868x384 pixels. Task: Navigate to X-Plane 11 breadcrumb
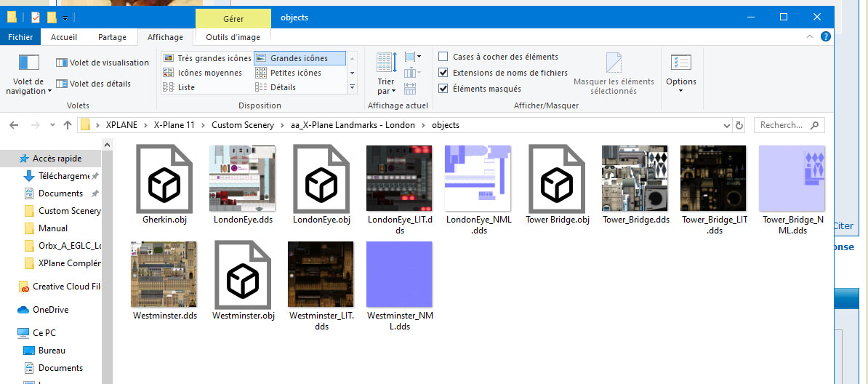tap(174, 125)
